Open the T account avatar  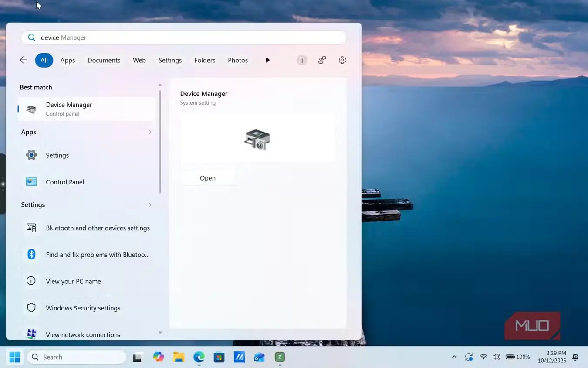coord(302,60)
